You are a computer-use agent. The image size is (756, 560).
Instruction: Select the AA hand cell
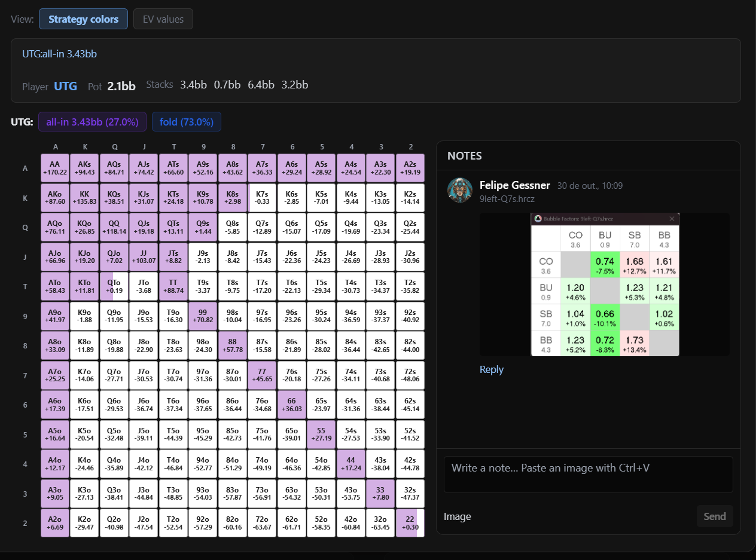point(55,168)
